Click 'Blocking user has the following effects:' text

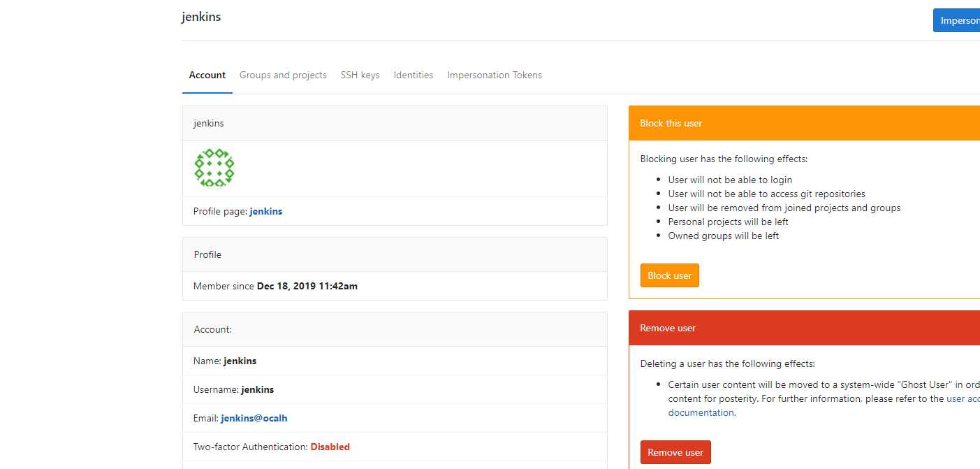click(x=724, y=159)
